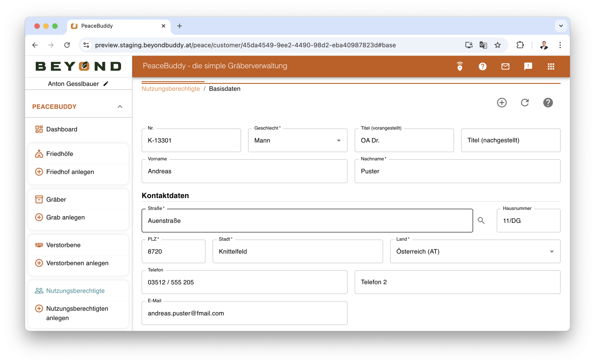Open the apps grid icon in header

(551, 66)
